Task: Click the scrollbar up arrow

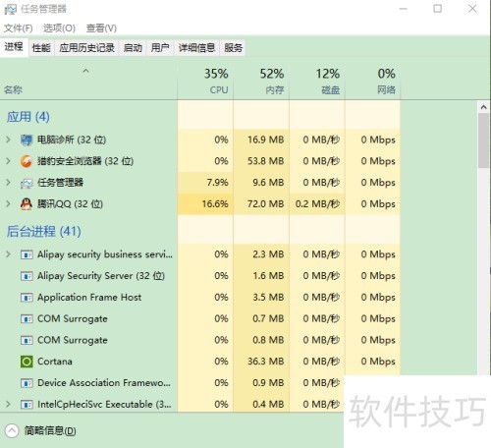Action: (x=484, y=107)
